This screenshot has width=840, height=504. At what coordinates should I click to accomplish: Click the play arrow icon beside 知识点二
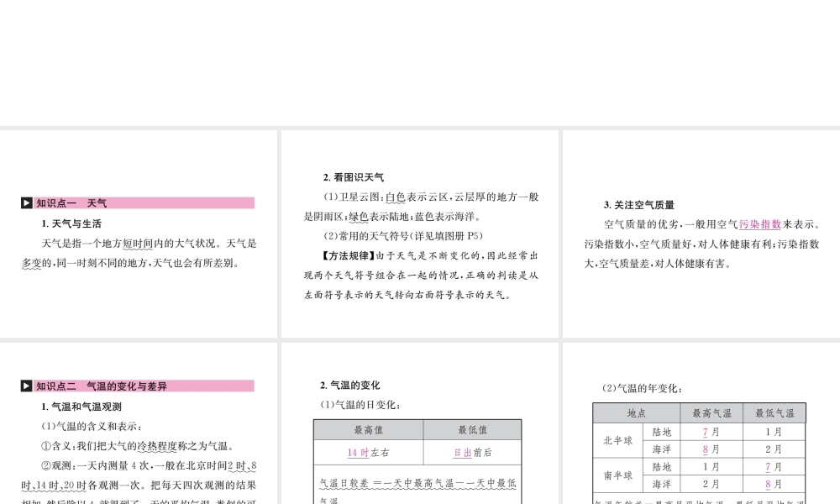coord(27,386)
